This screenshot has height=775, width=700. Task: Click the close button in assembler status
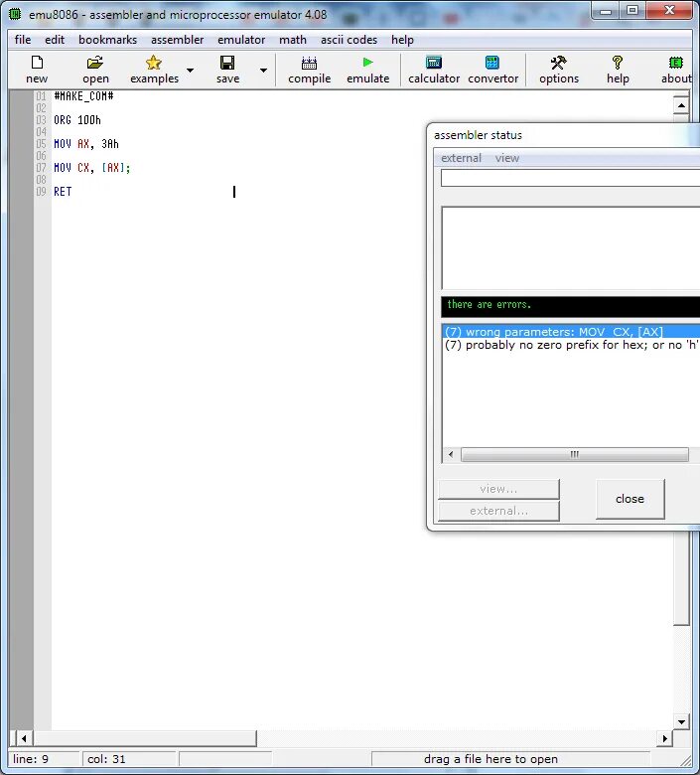point(630,499)
